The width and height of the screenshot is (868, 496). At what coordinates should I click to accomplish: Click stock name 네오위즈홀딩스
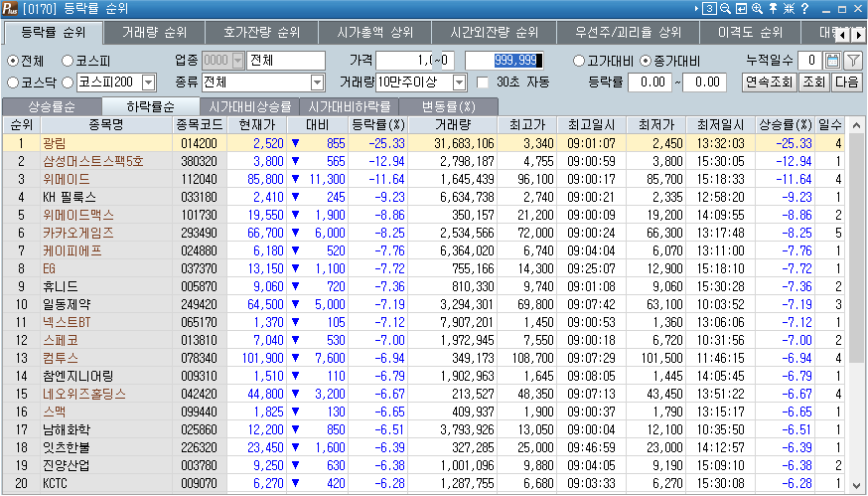click(84, 394)
